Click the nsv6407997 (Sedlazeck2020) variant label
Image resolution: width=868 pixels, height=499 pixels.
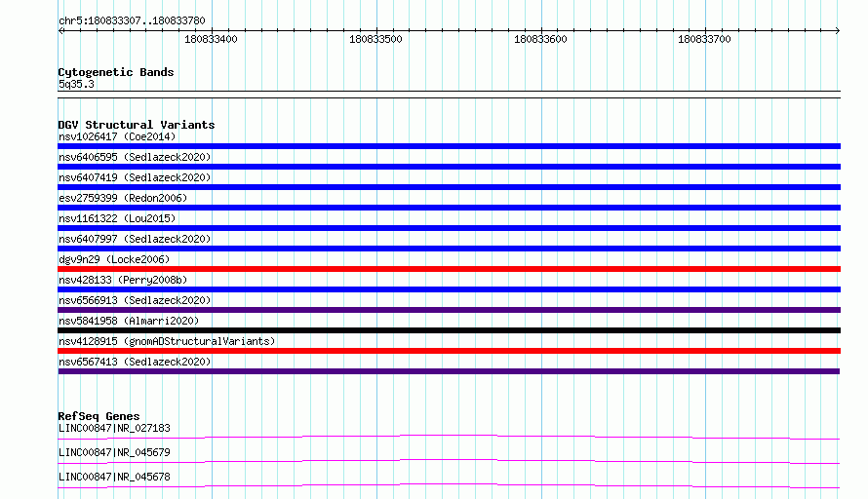(x=135, y=239)
